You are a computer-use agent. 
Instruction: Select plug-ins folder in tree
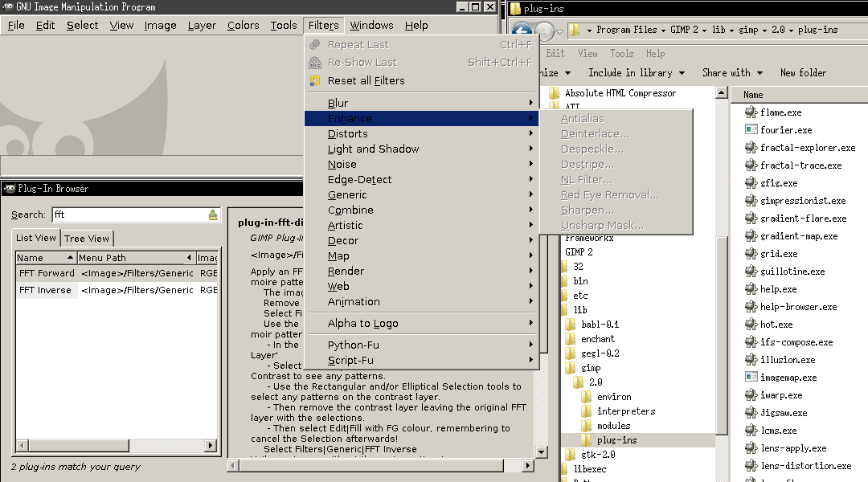click(616, 440)
